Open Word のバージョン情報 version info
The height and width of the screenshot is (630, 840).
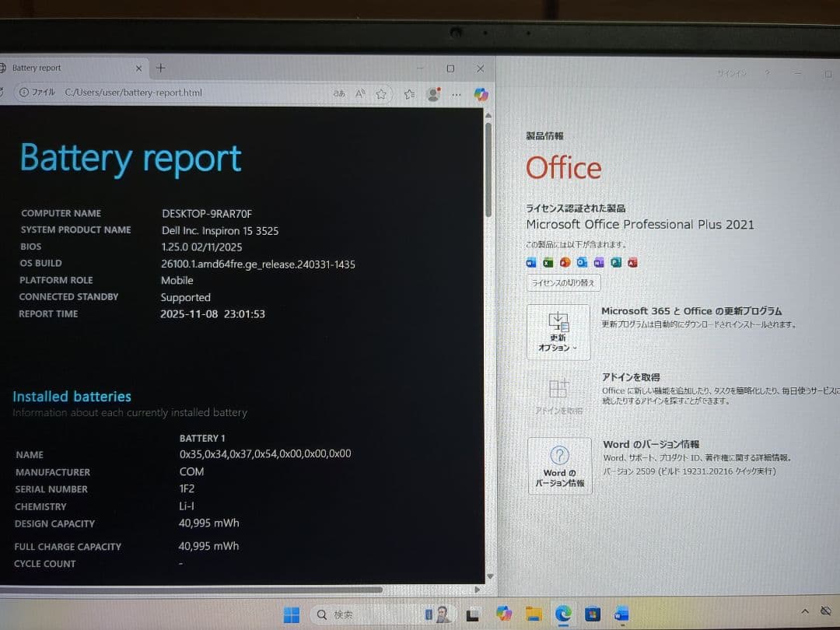click(559, 465)
